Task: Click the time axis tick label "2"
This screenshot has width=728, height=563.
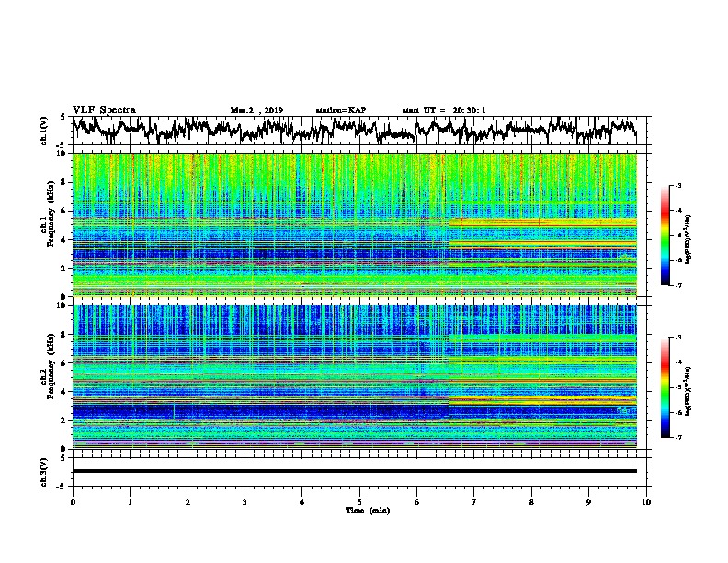Action: pos(188,502)
